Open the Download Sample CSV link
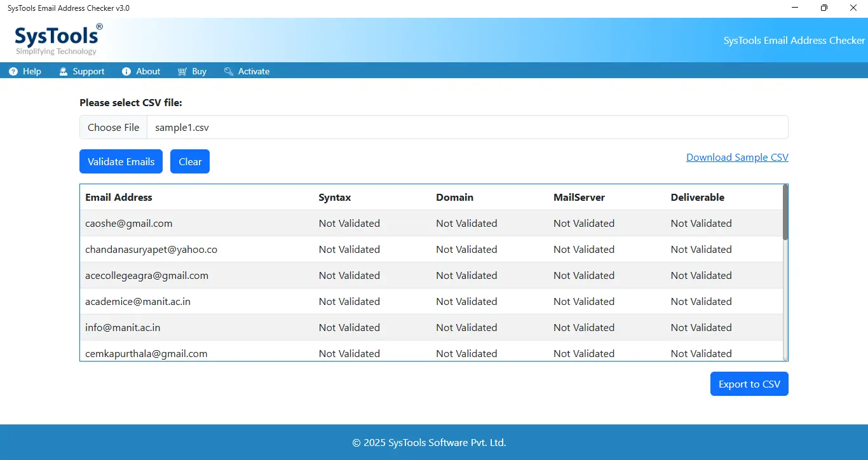 (737, 158)
